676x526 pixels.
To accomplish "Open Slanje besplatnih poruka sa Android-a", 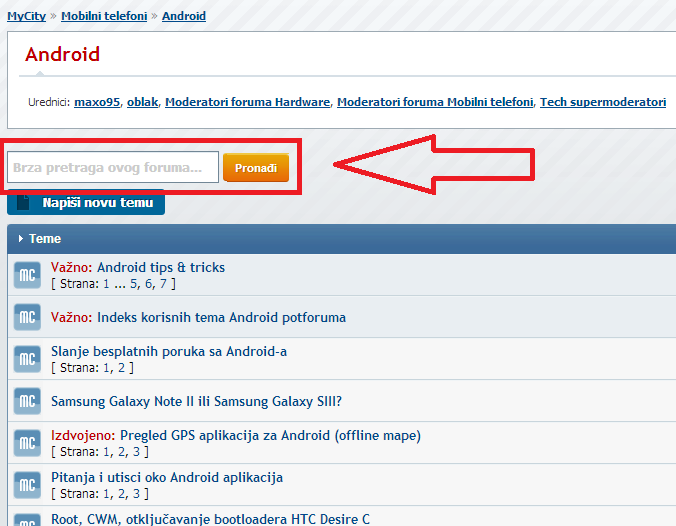I will [169, 351].
